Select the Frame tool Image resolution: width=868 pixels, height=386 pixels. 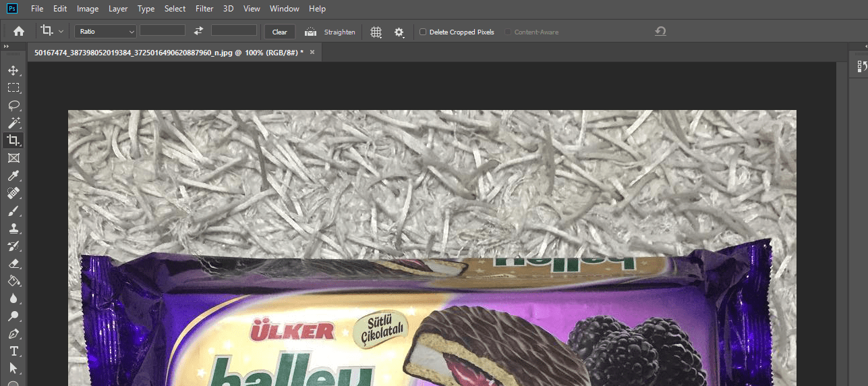pos(13,158)
